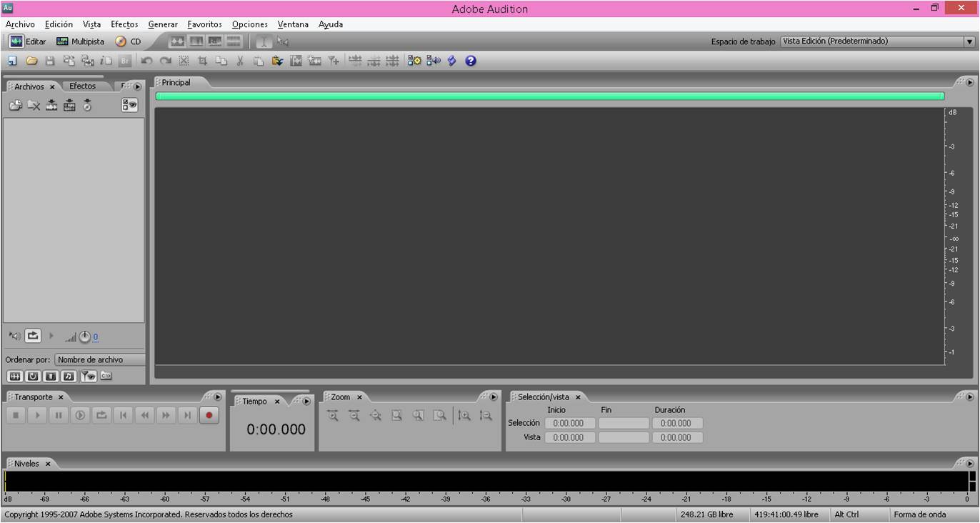Screen dimensions: 980x523
Task: Close the Transporte panel tab
Action: [x=61, y=397]
